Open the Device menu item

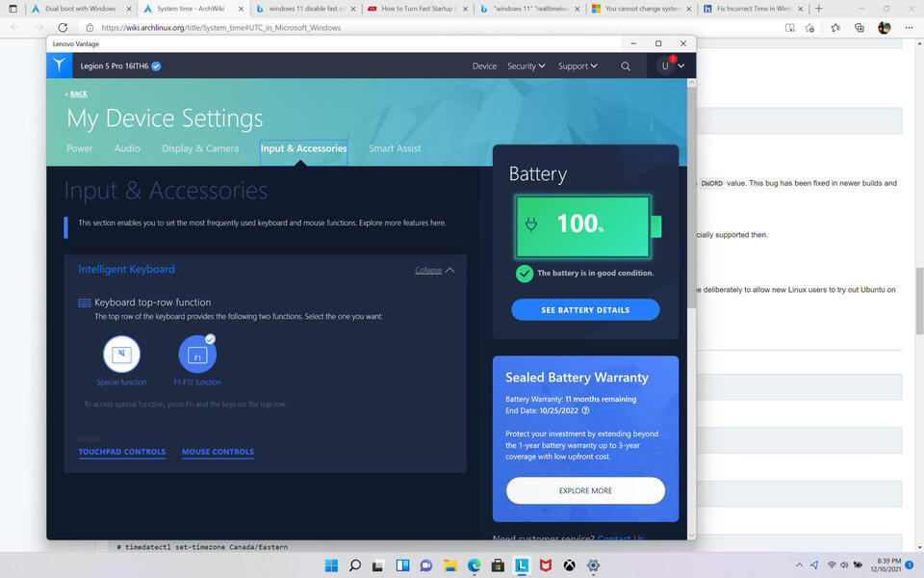click(484, 66)
